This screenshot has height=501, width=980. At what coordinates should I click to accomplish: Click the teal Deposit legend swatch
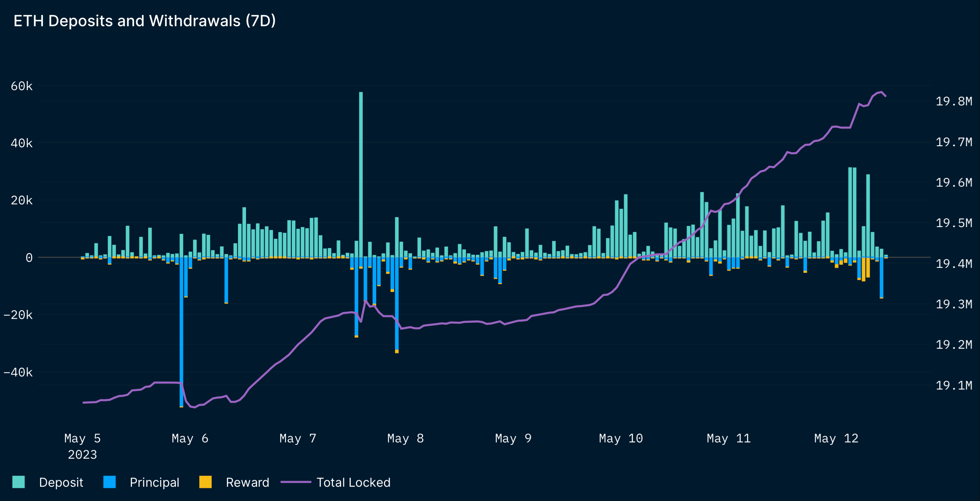[18, 482]
